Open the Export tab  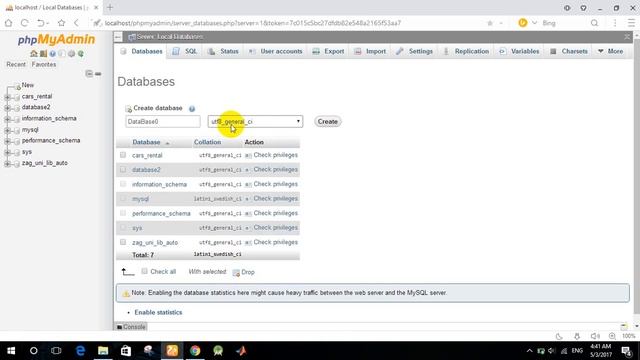coord(329,51)
